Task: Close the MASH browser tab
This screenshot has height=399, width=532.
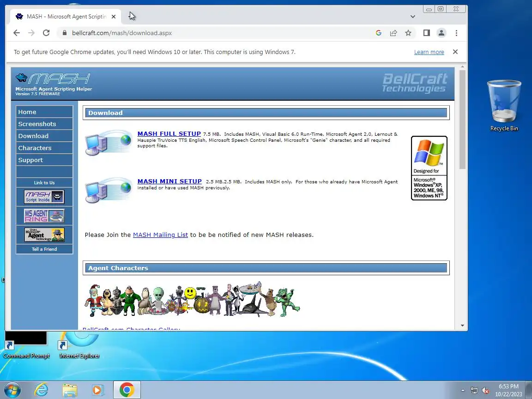Action: click(x=114, y=17)
